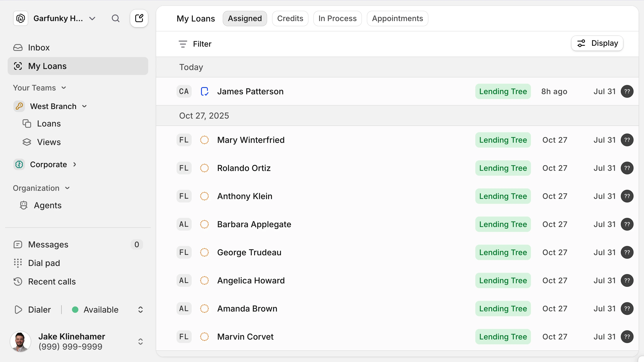Click the Messages chat bubble icon
The image size is (644, 362).
(x=18, y=244)
